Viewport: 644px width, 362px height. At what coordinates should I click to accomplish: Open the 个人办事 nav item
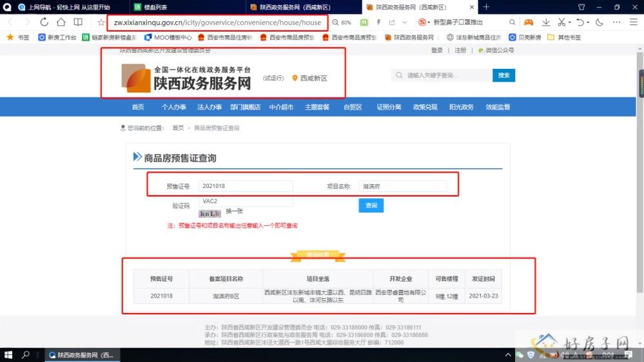(173, 107)
